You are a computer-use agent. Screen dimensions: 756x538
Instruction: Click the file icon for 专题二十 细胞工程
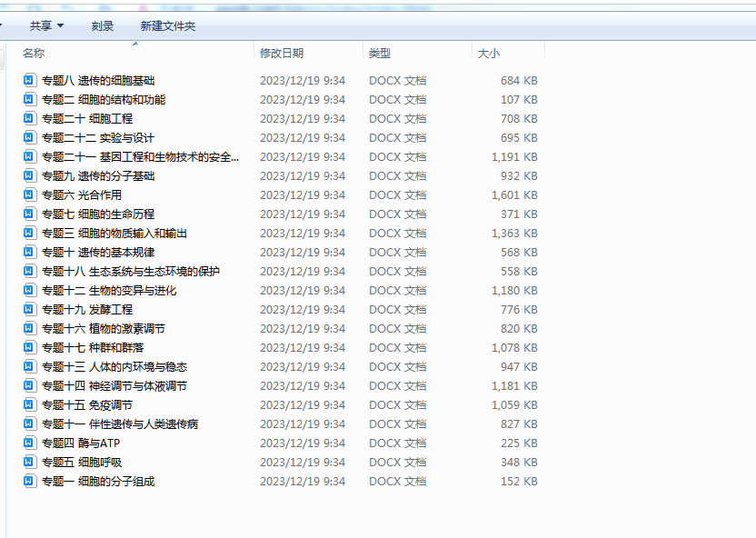[30, 119]
